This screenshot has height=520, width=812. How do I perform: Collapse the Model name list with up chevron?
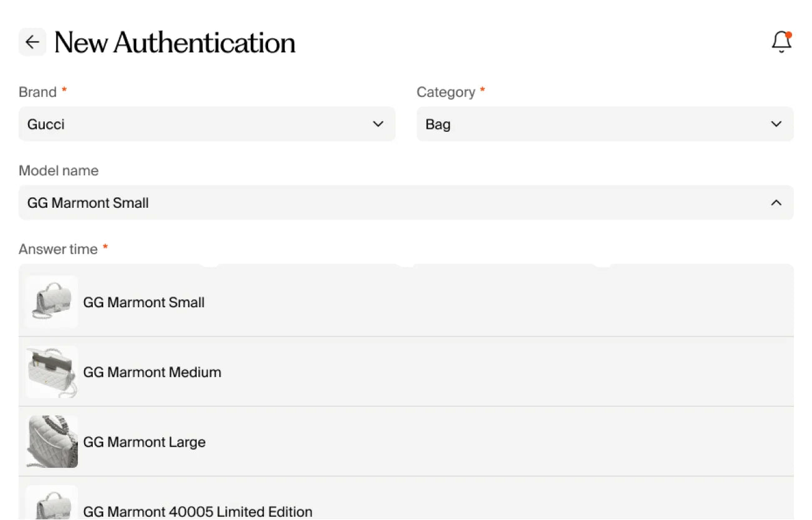[776, 203]
